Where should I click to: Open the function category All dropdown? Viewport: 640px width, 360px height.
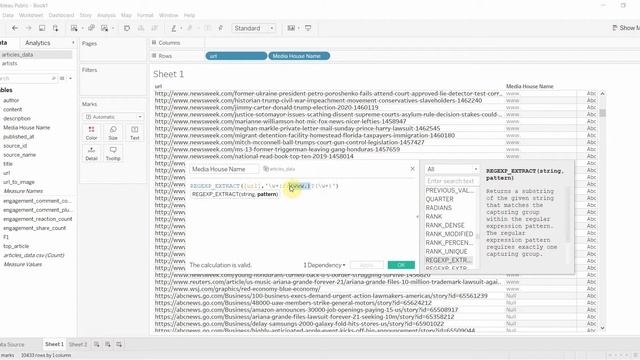click(x=451, y=169)
